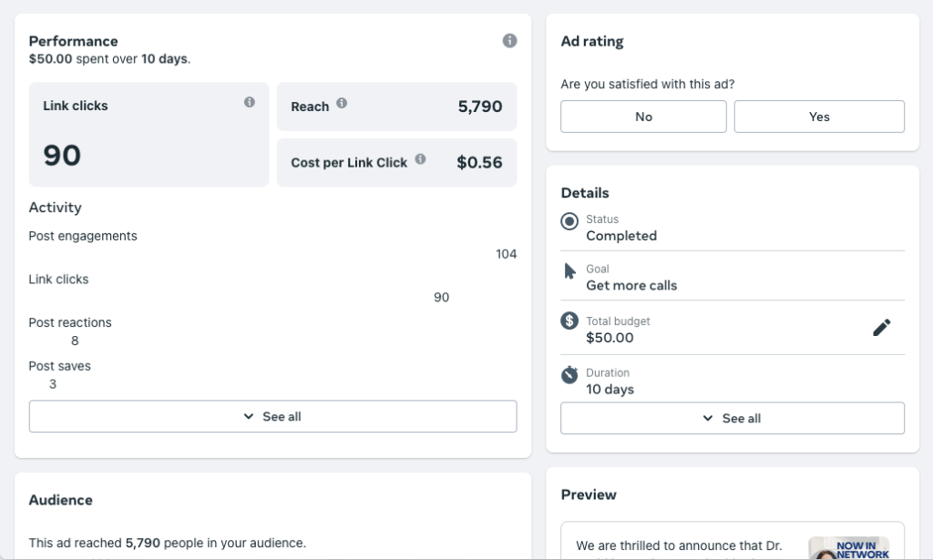This screenshot has width=933, height=560.
Task: Click the Completed status icon
Action: click(569, 221)
